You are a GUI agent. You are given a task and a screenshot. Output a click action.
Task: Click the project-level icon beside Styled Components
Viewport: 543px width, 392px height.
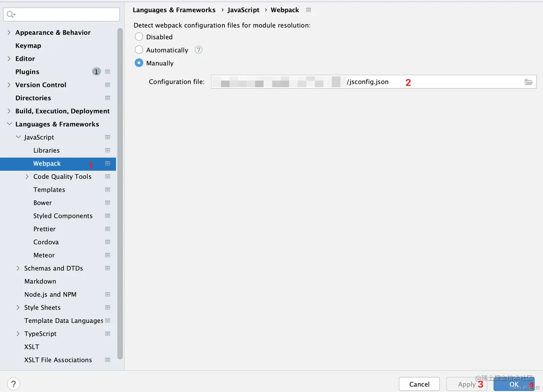pos(107,216)
